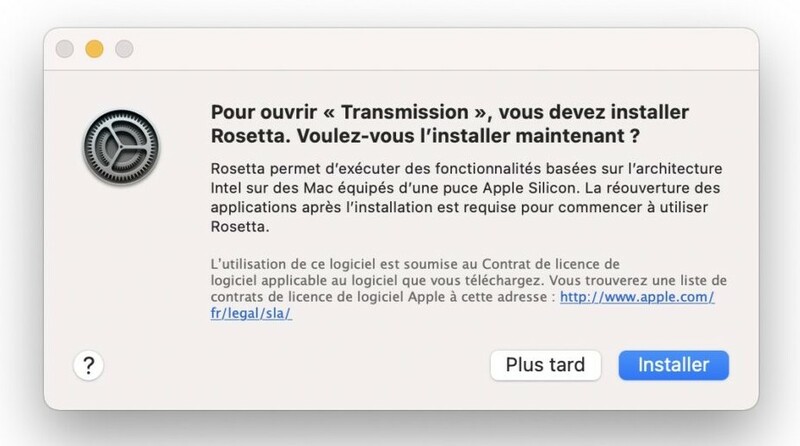This screenshot has height=446, width=800.
Task: Click the word "Intel" in the description
Action: pyautogui.click(x=228, y=187)
